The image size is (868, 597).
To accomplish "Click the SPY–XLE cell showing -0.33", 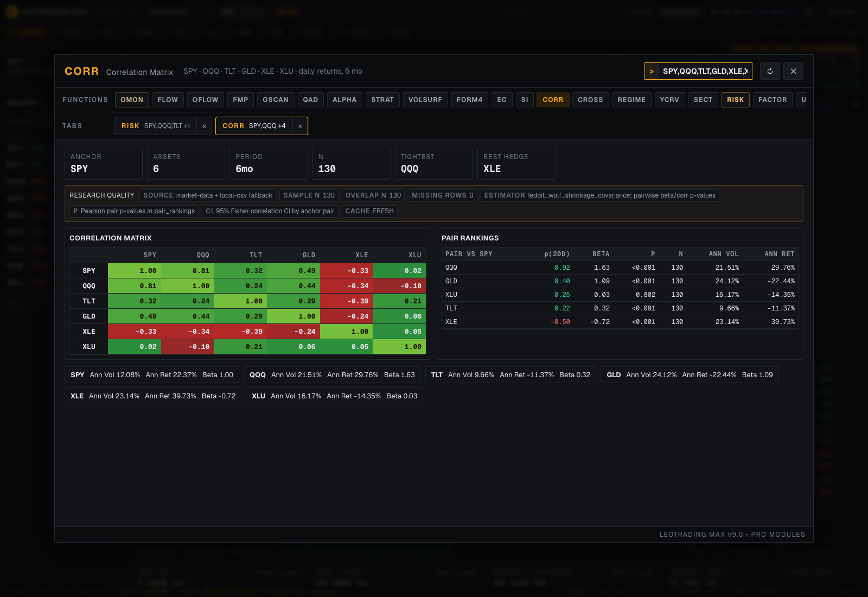I will click(x=347, y=271).
